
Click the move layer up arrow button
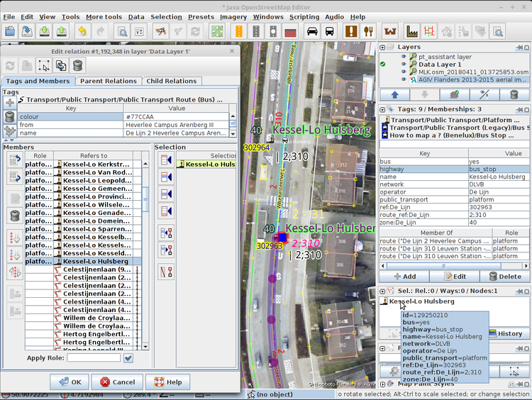pyautogui.click(x=394, y=94)
